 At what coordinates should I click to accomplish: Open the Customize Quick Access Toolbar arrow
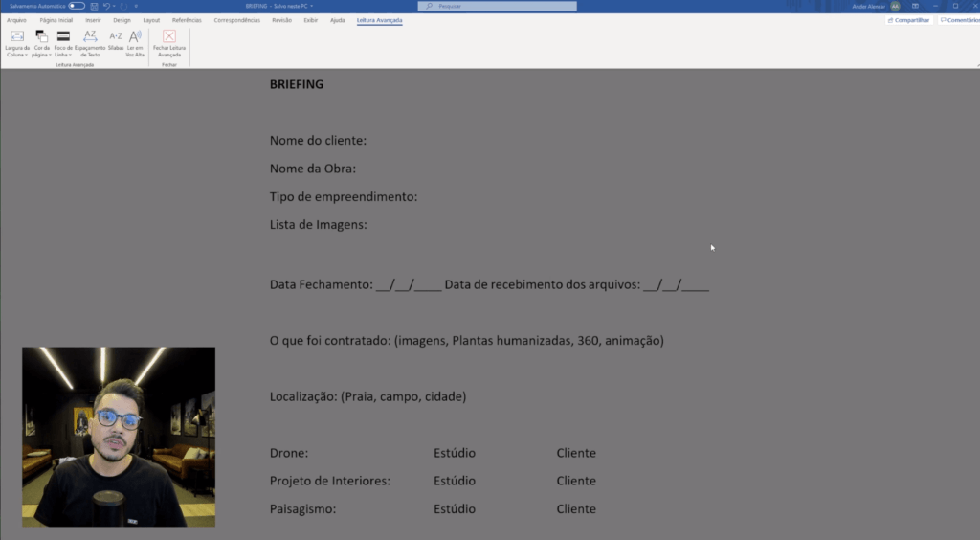click(136, 6)
